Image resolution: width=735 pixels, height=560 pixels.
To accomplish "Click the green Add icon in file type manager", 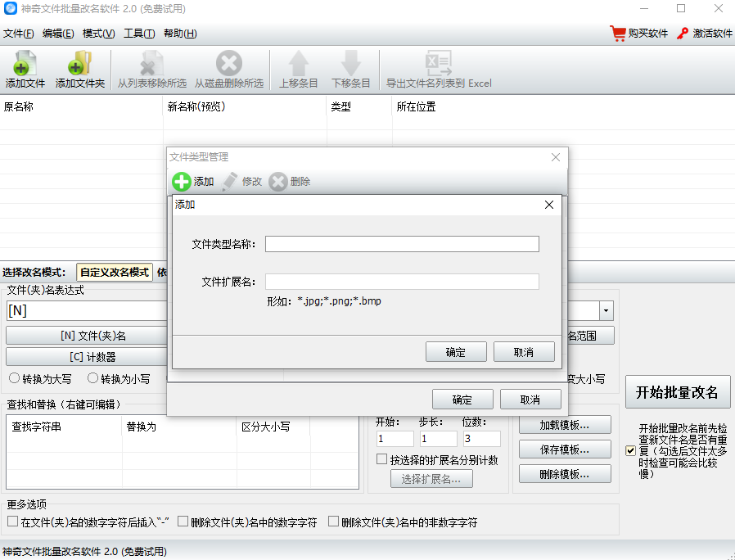I will tap(182, 182).
